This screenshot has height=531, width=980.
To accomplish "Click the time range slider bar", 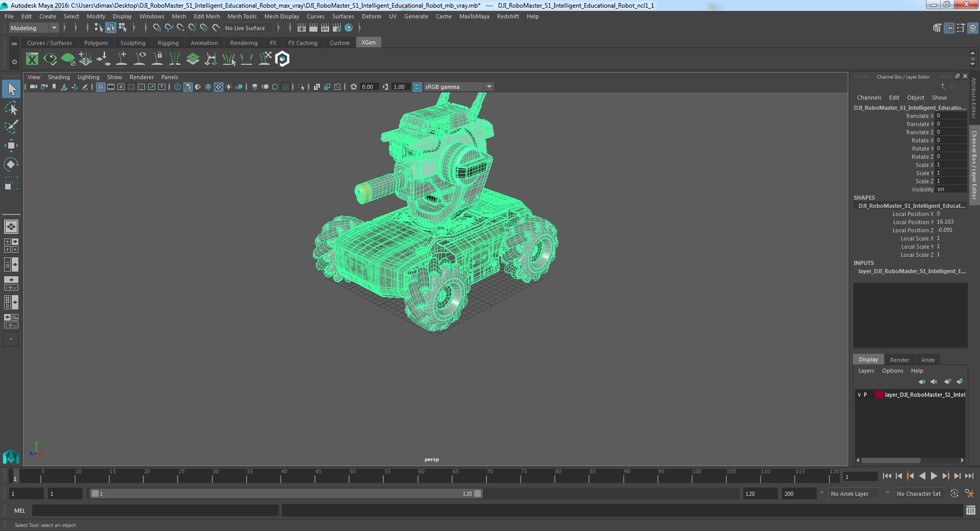I will pyautogui.click(x=286, y=494).
